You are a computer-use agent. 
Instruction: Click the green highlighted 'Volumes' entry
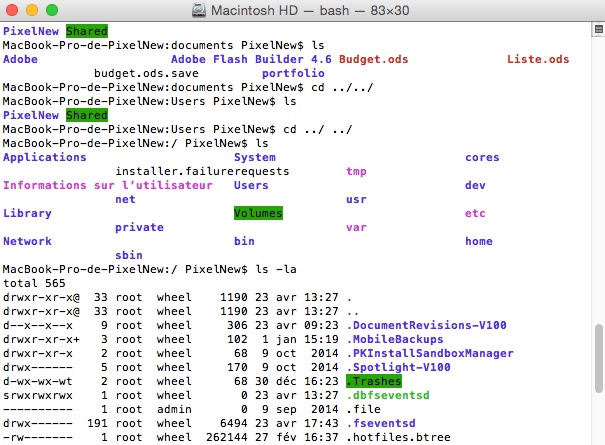(x=258, y=213)
